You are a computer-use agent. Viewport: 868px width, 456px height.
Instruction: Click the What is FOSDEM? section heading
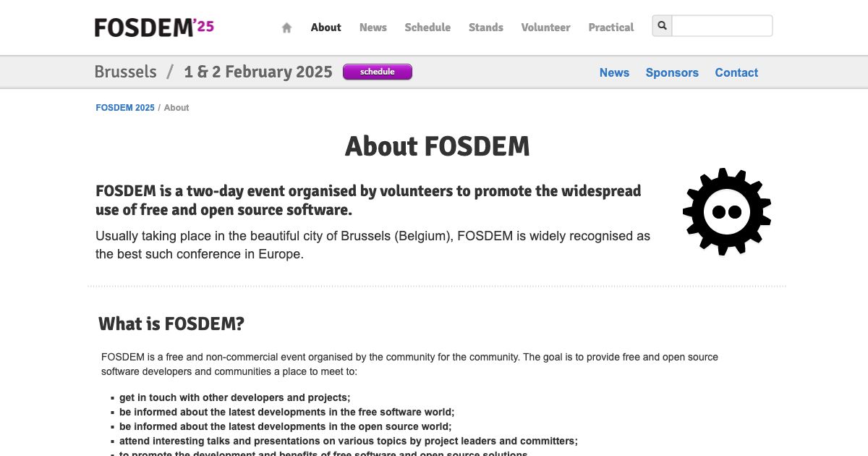click(171, 324)
